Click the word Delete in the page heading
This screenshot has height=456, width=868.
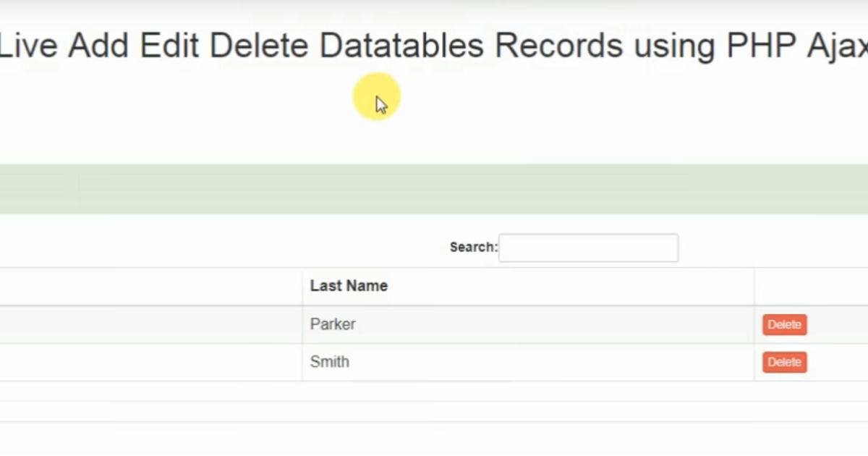pos(259,46)
